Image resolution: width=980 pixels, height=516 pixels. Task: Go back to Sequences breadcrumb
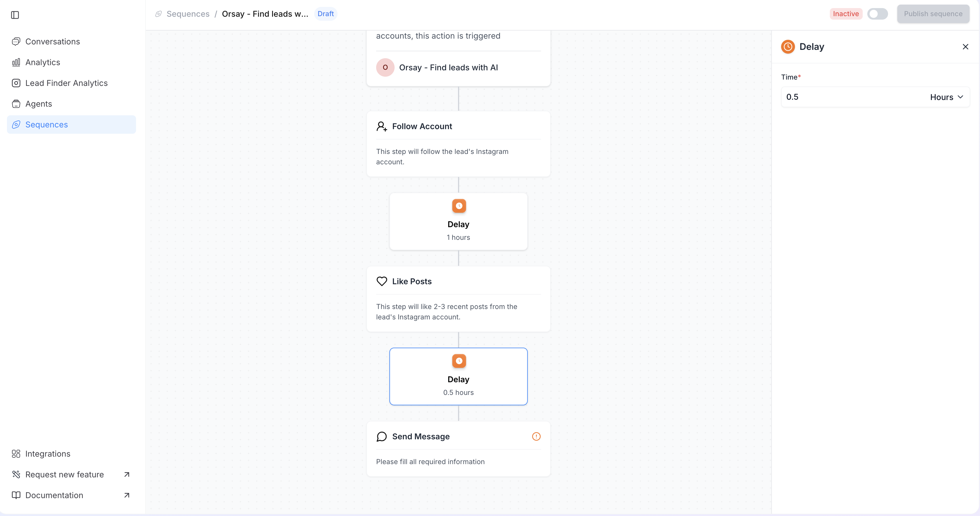188,14
